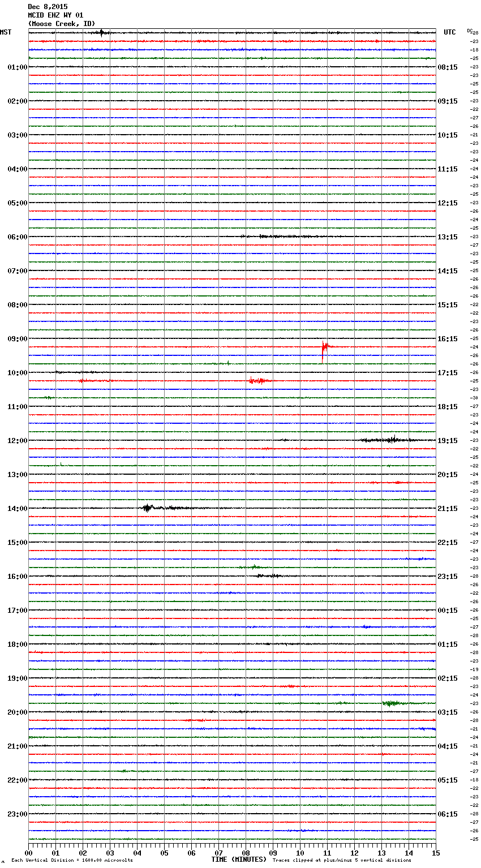481x868 pixels.
Task: Click the 17:15 UTC time label
Action: [448, 373]
